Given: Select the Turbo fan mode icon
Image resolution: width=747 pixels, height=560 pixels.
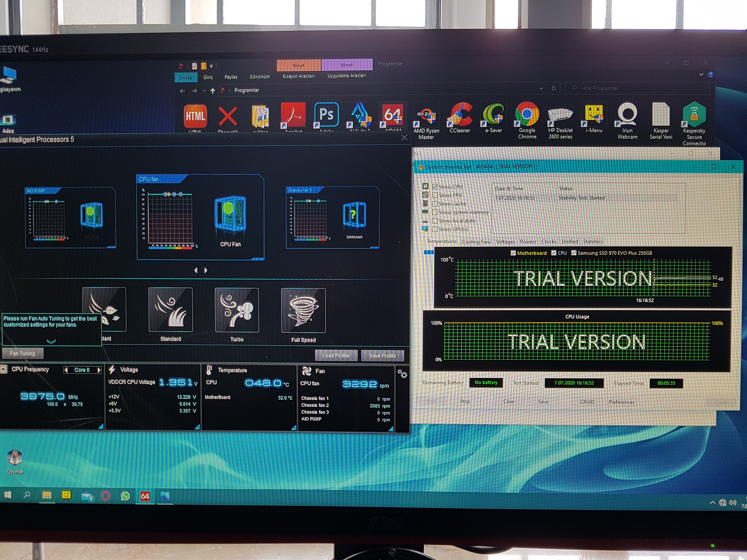Looking at the screenshot, I should click(237, 310).
